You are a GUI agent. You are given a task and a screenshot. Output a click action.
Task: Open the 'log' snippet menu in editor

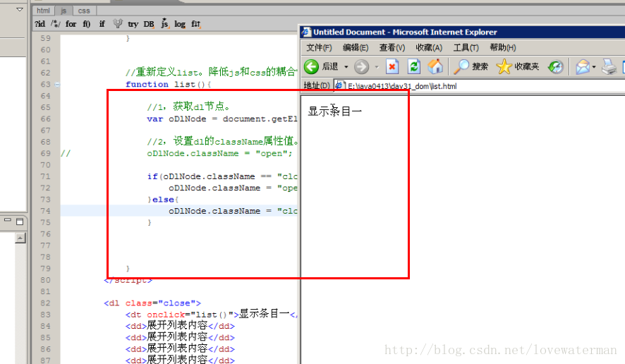point(180,24)
